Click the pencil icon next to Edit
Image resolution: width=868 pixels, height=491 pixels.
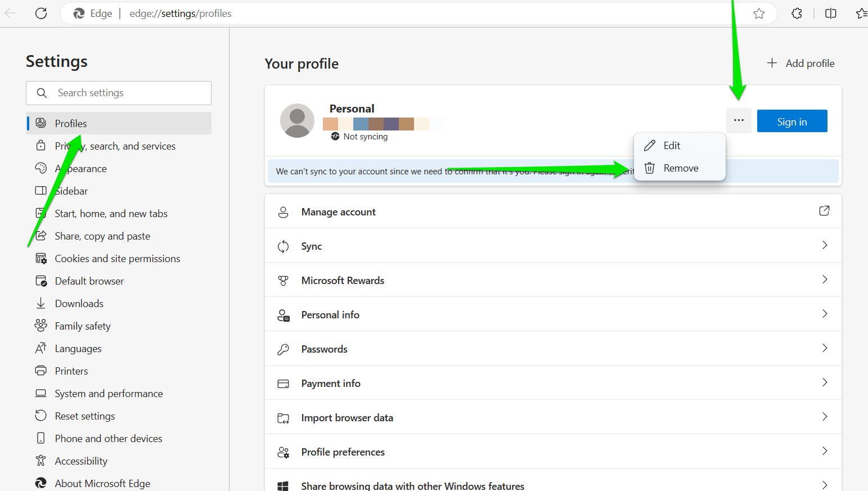coord(650,146)
